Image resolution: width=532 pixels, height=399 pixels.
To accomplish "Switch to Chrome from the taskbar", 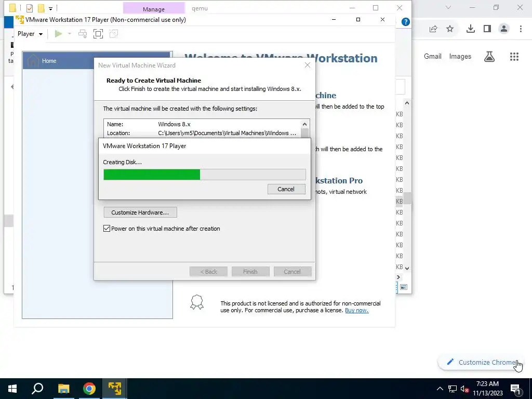I will pos(89,389).
